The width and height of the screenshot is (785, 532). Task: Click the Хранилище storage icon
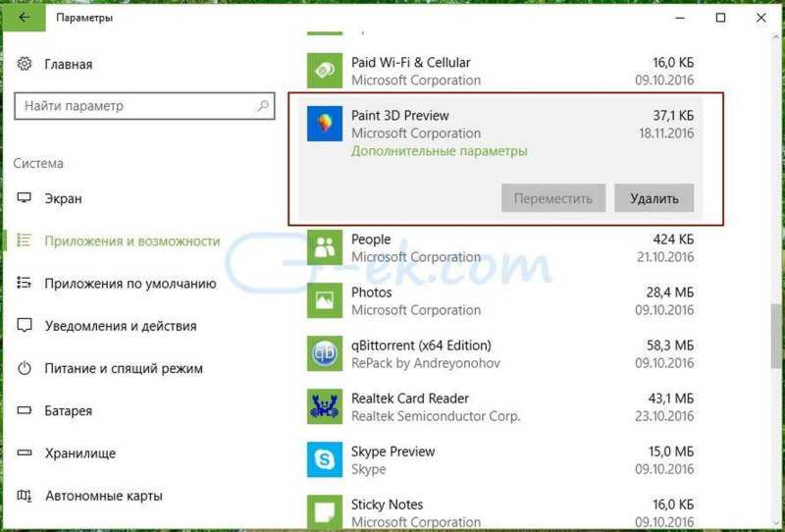[24, 452]
